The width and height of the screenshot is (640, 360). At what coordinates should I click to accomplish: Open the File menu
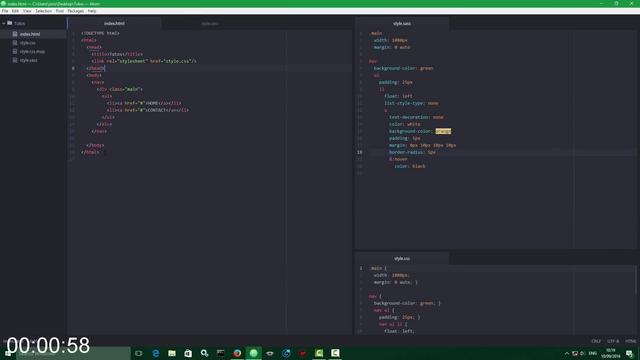5,11
